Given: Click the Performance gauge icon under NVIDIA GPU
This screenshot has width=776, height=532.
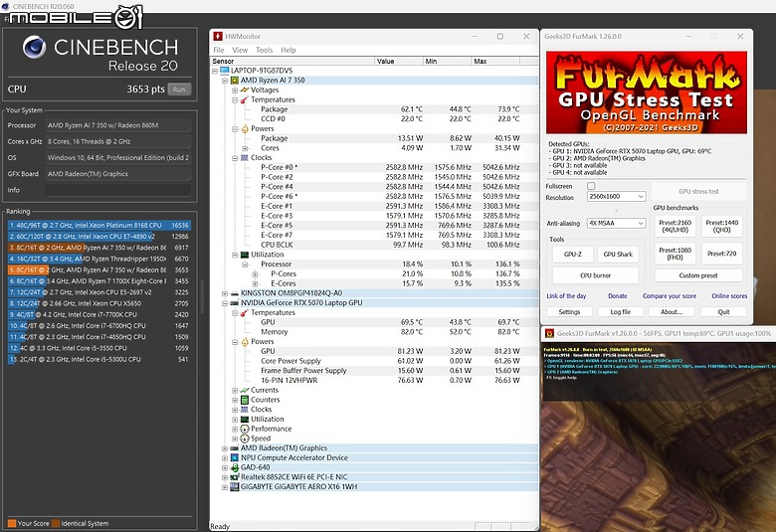Looking at the screenshot, I should pyautogui.click(x=245, y=429).
